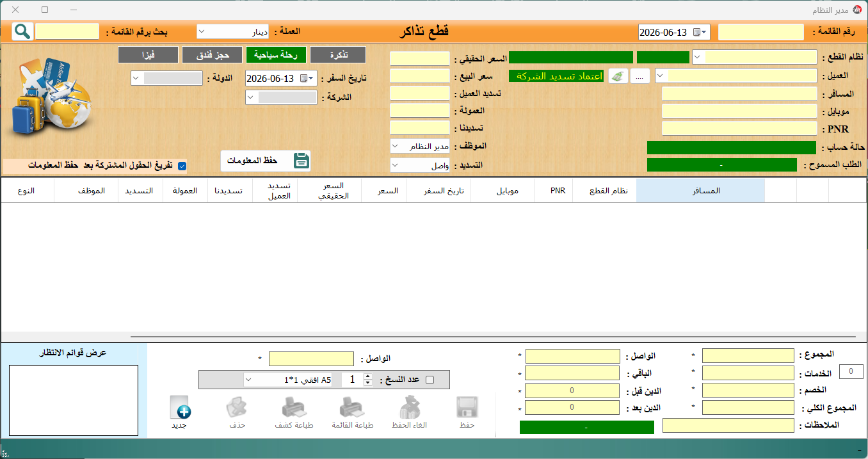Viewport: 868px width, 459px height.
Task: Expand the list date dropdown arrow
Action: [705, 32]
